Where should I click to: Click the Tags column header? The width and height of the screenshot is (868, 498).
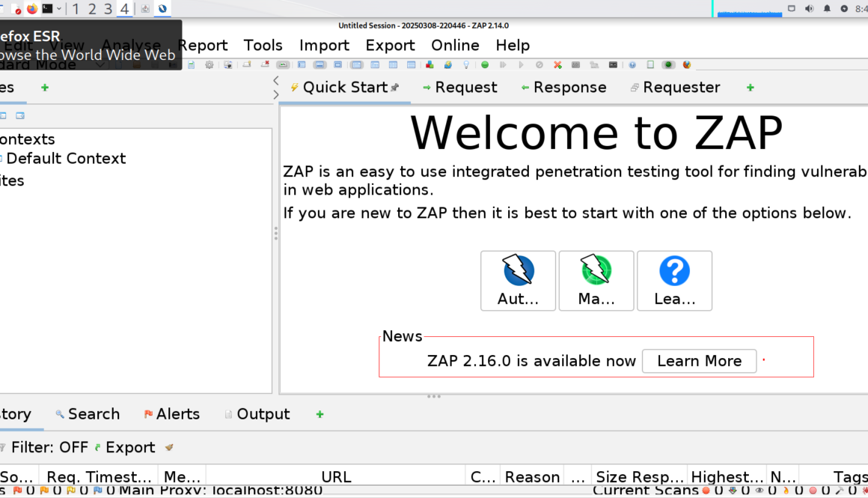pos(833,477)
